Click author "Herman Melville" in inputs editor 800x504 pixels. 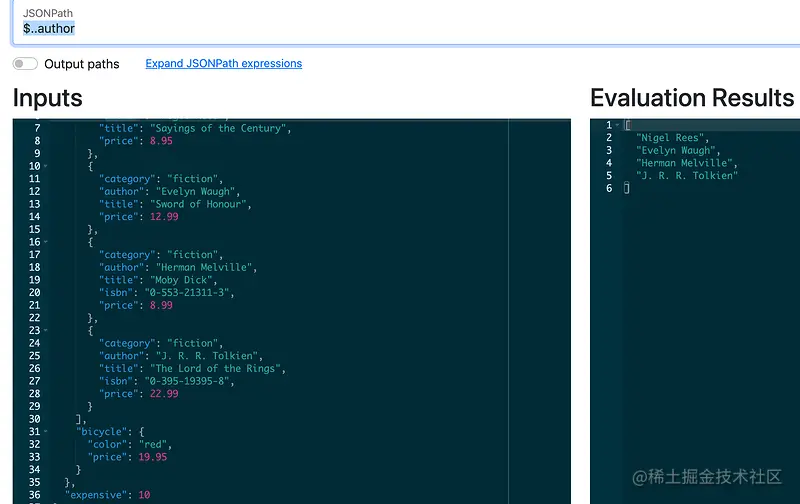coord(204,267)
